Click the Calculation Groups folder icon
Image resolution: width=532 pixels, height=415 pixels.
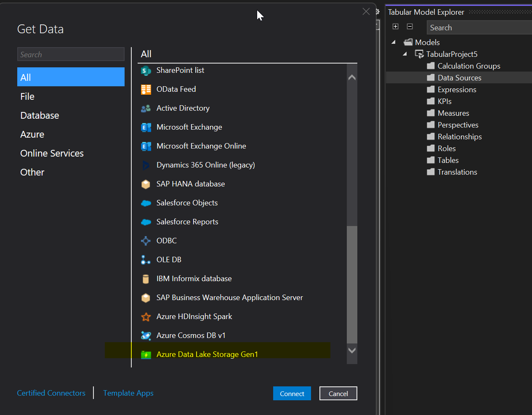(431, 66)
